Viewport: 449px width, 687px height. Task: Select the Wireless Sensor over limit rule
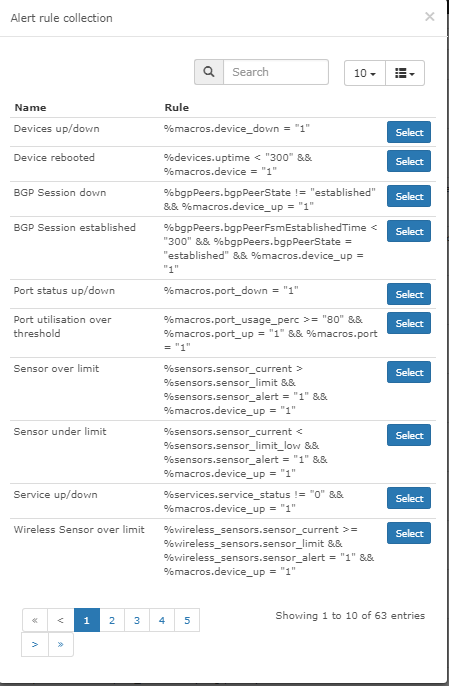409,534
